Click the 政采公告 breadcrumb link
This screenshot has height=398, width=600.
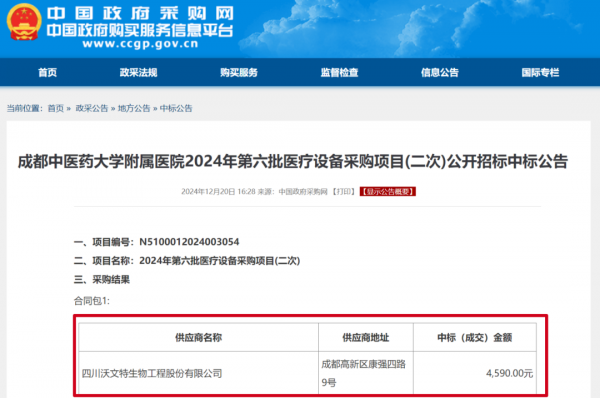(x=92, y=108)
